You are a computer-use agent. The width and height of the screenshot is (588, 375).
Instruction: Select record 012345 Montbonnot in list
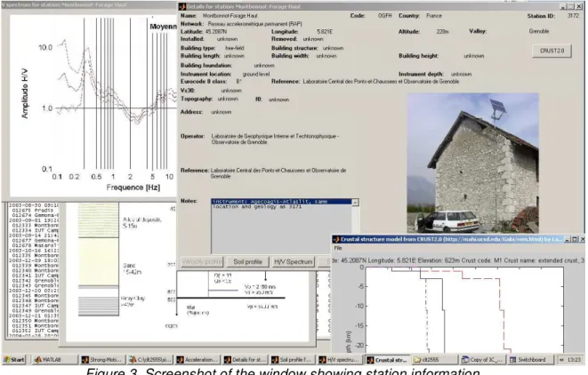tap(36, 295)
